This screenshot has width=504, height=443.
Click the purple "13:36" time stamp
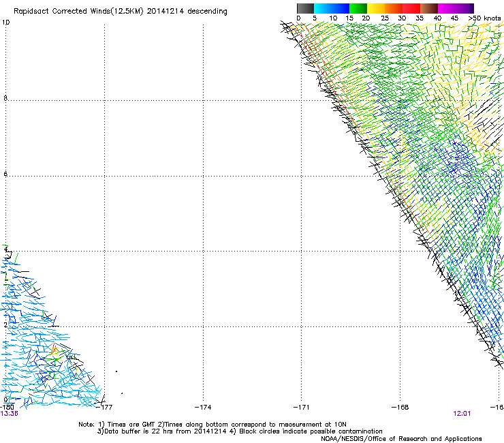click(x=9, y=414)
